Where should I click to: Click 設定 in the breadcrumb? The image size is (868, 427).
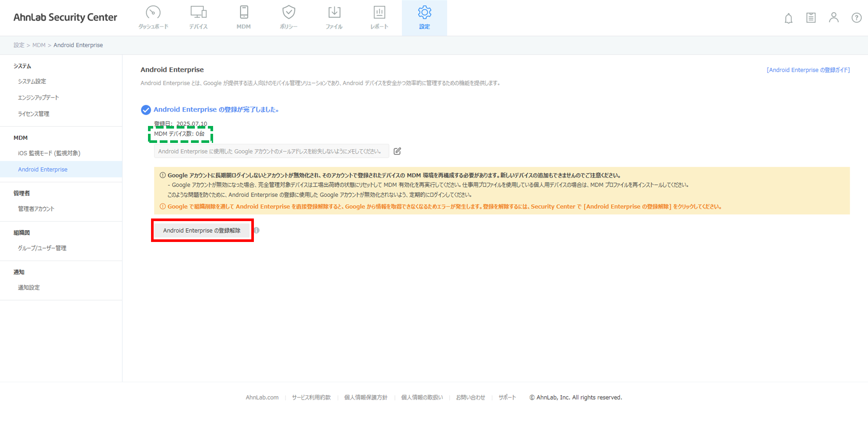pos(19,45)
